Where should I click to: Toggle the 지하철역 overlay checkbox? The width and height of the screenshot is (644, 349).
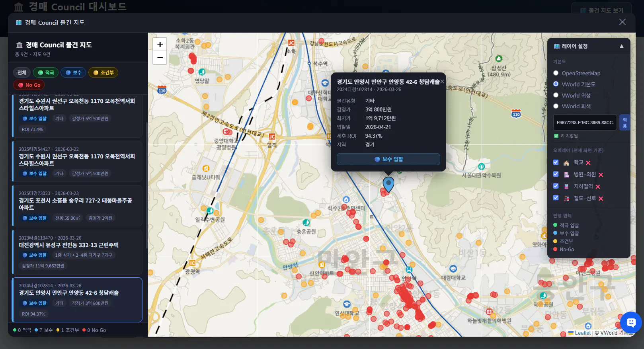(x=556, y=186)
